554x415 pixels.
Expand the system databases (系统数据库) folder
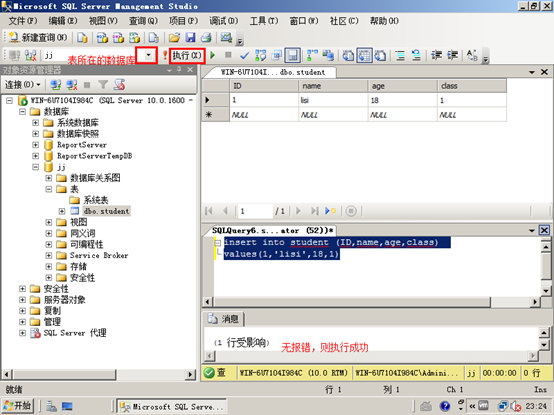36,123
